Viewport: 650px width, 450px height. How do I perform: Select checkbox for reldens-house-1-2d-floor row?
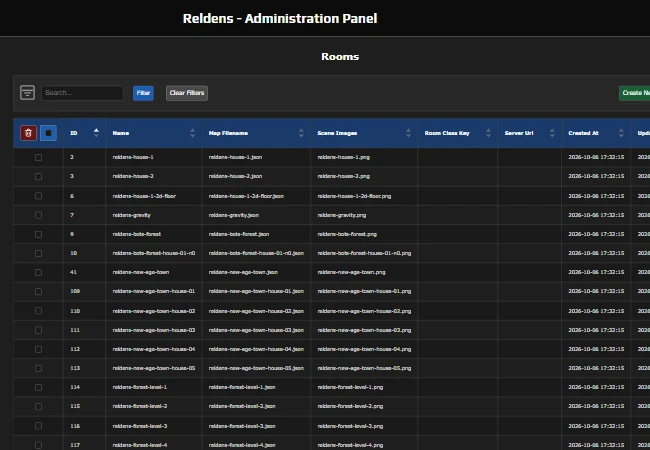tap(39, 196)
